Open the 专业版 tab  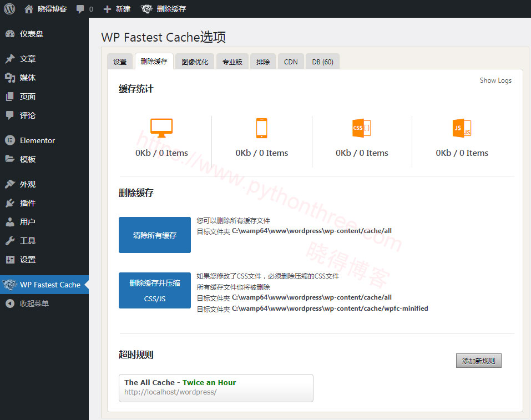point(232,62)
